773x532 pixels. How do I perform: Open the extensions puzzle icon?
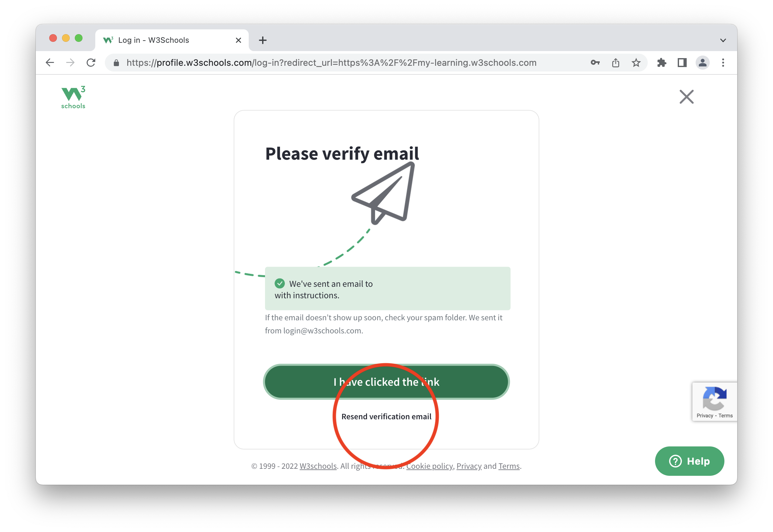[661, 63]
